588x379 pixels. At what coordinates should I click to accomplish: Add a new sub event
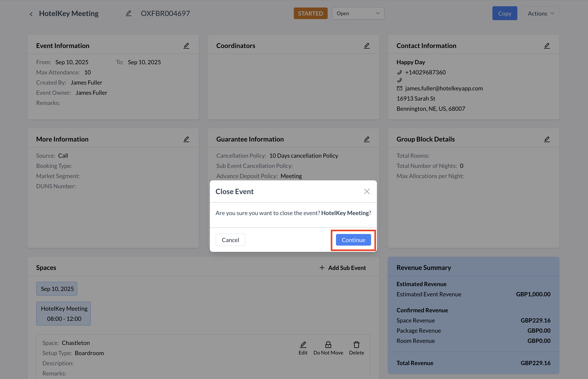[x=342, y=267]
